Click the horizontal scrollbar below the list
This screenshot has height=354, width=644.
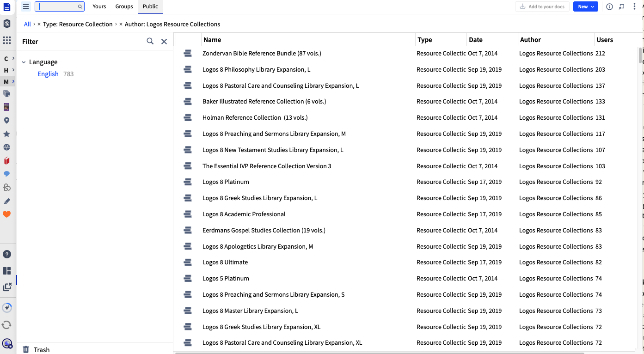click(x=379, y=353)
